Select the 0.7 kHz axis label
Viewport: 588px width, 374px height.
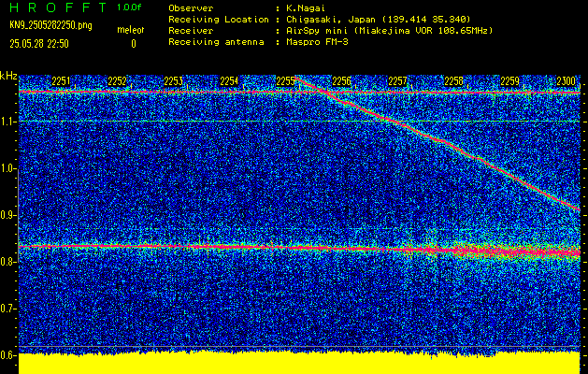(x=8, y=309)
